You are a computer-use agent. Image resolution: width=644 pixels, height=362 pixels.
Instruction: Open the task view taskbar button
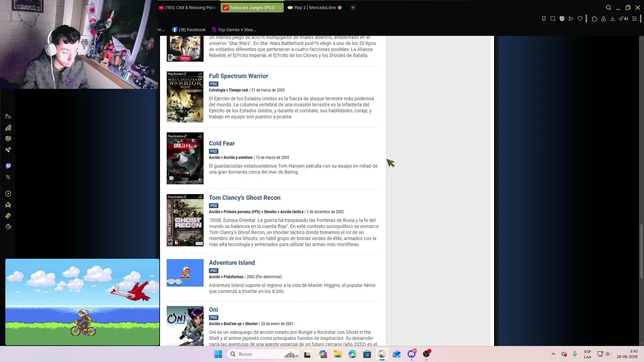307,354
